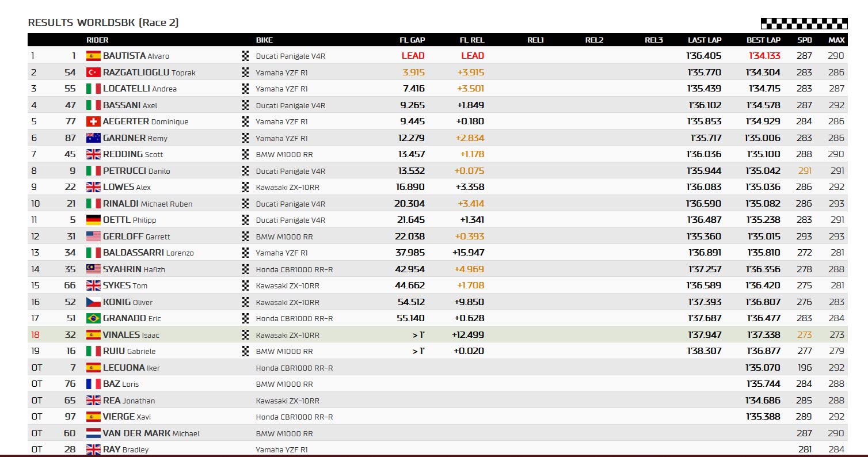This screenshot has height=457, width=868.
Task: Click the chequered finish icon in SYKES's row
Action: [x=246, y=285]
